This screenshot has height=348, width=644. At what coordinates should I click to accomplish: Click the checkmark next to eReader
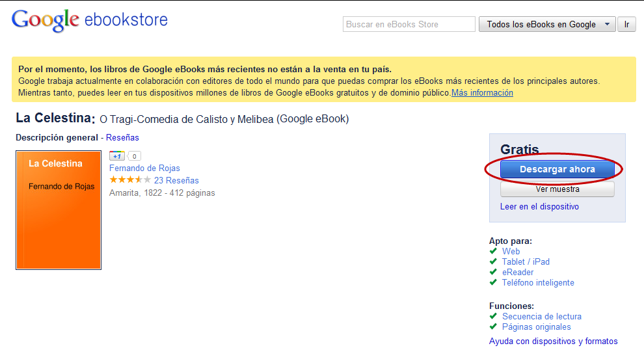[494, 272]
